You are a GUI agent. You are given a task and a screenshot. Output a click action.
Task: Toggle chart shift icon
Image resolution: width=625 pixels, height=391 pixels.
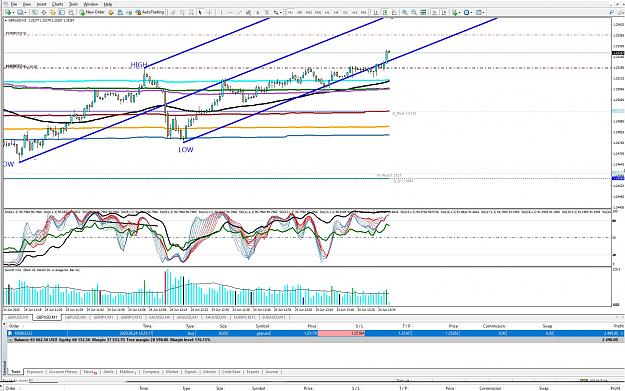pyautogui.click(x=444, y=12)
